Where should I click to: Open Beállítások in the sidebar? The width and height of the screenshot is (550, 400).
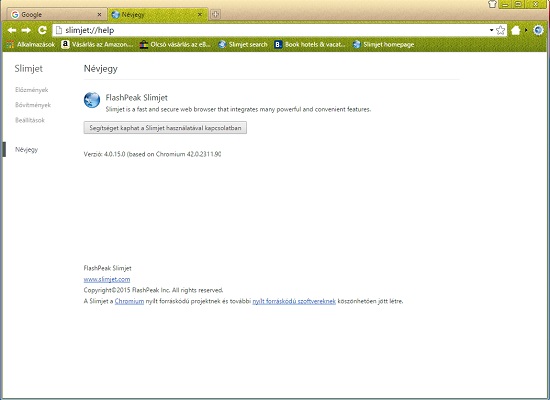[30, 120]
